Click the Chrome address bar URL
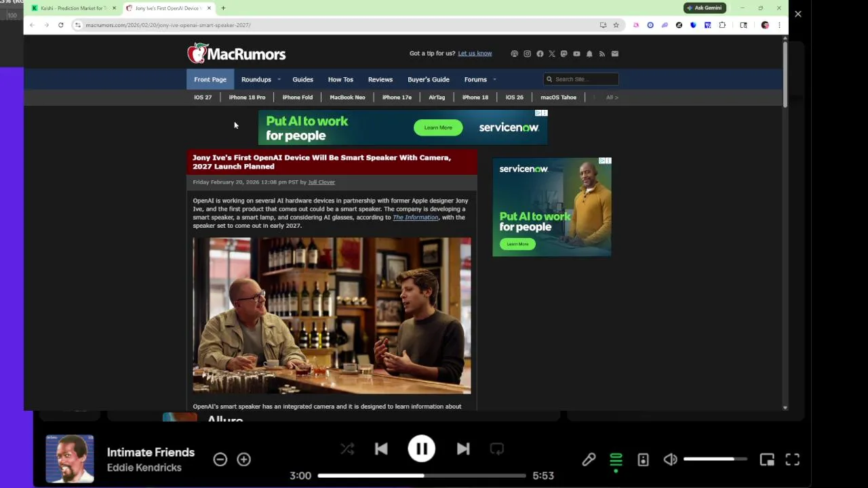Image resolution: width=868 pixels, height=488 pixels. [x=168, y=25]
